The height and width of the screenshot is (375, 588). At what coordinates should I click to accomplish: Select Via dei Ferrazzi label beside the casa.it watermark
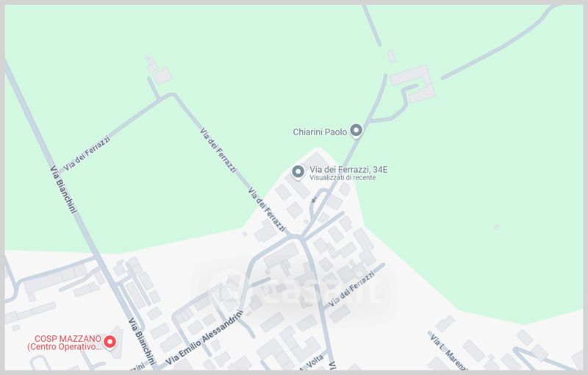click(x=351, y=289)
